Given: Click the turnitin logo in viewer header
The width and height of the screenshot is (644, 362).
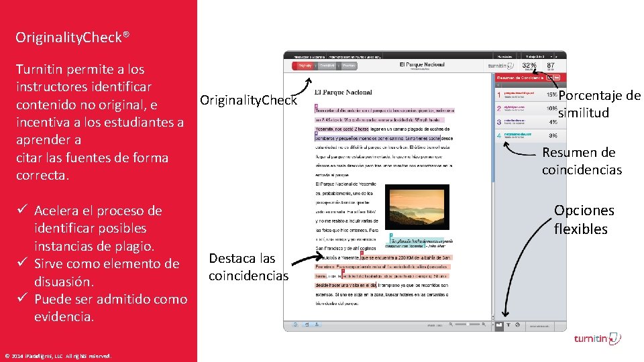Looking at the screenshot, I should [x=500, y=66].
